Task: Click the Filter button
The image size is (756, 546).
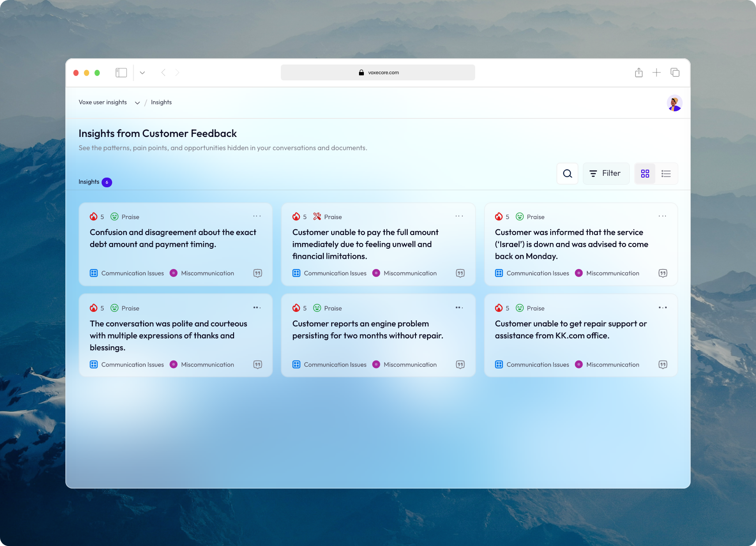Action: (x=606, y=173)
